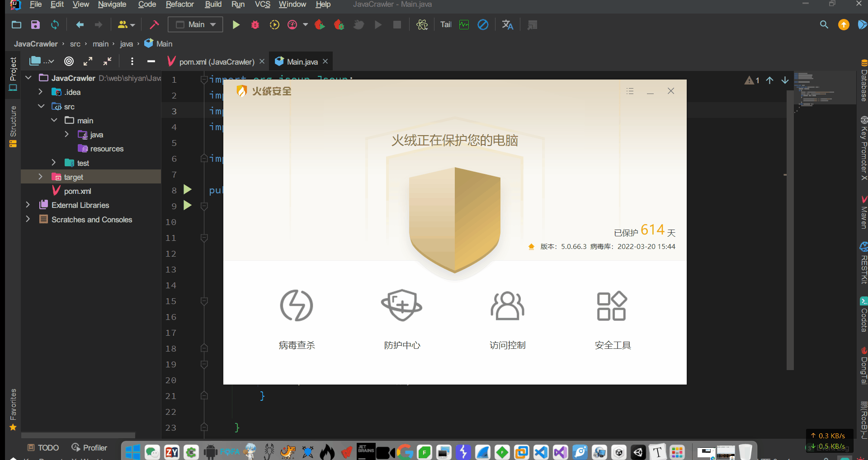Collapse the src folder
This screenshot has height=460, width=868.
[41, 106]
